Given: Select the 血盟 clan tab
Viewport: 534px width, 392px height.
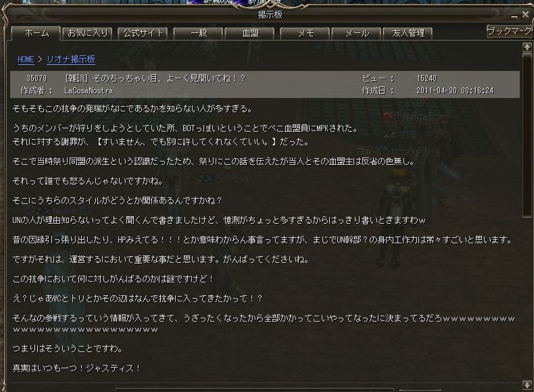Looking at the screenshot, I should (x=250, y=33).
